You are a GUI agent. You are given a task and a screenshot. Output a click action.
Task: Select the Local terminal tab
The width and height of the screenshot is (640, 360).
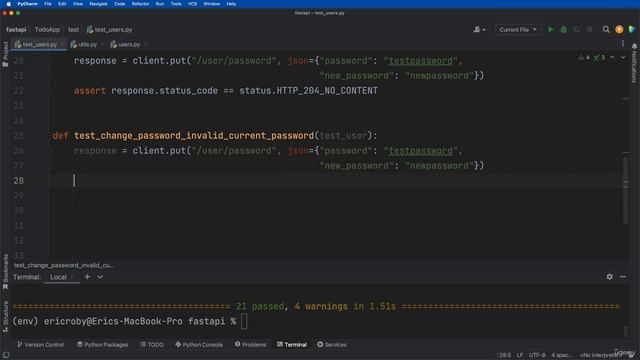58,277
